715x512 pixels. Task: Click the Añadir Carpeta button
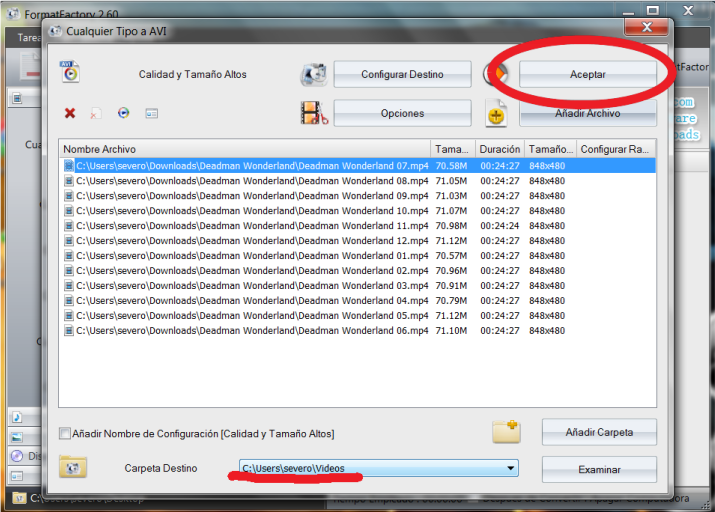[599, 432]
